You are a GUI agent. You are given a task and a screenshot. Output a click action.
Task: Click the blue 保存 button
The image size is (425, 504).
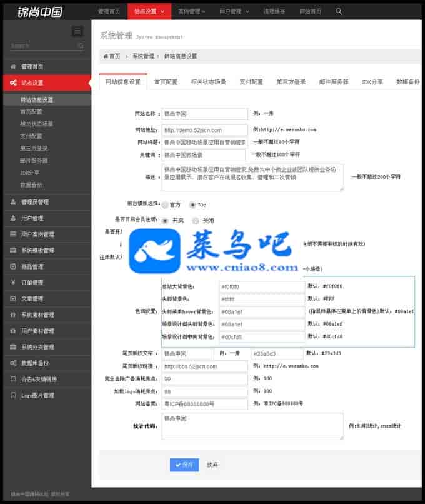click(184, 465)
